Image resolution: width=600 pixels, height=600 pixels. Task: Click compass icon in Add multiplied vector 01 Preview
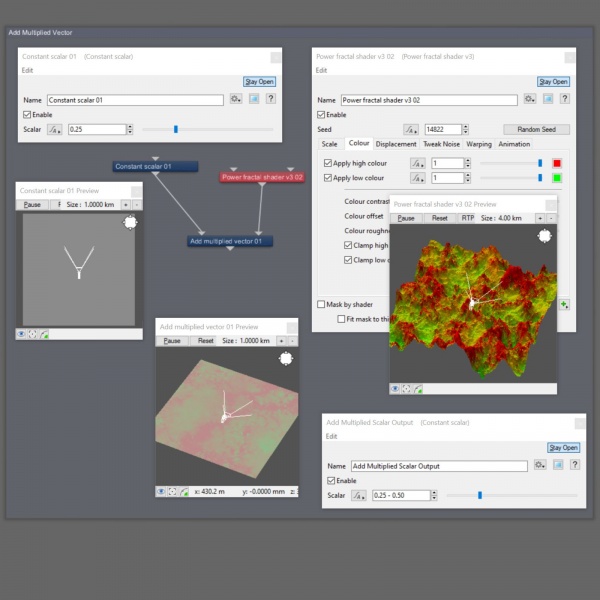coord(286,359)
